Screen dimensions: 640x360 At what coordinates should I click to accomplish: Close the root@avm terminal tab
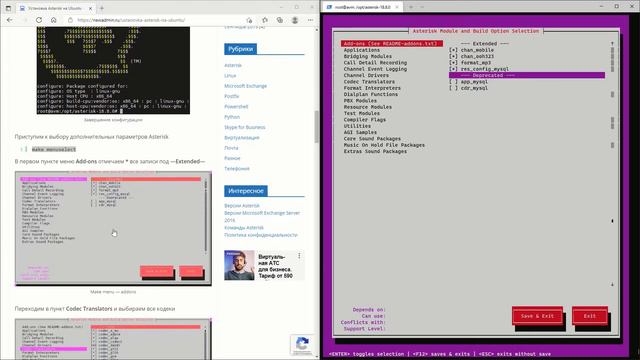[x=397, y=7]
